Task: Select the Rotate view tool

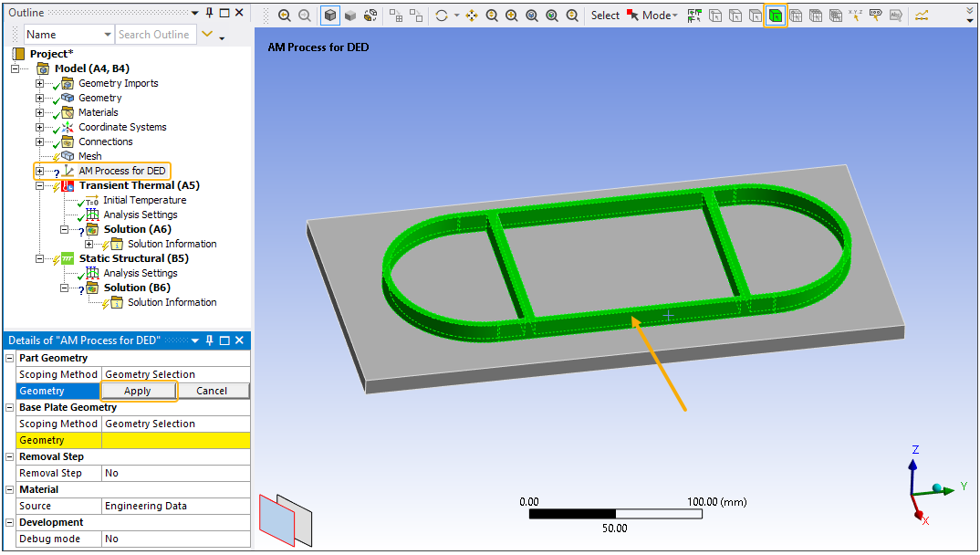Action: tap(442, 16)
